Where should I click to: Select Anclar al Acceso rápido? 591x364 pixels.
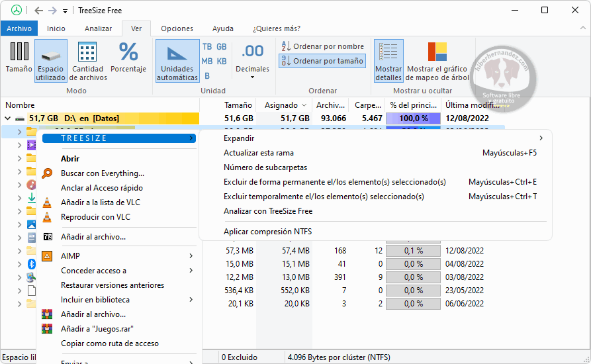pyautogui.click(x=102, y=188)
